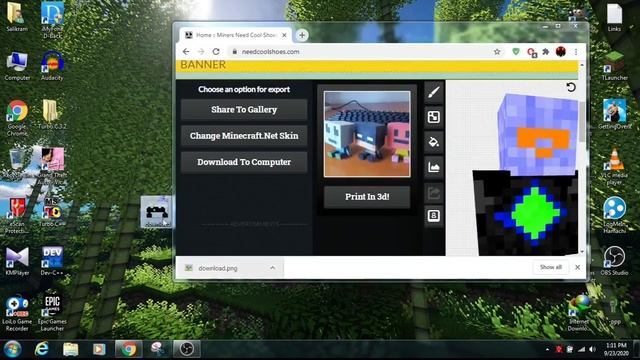Select the Dev-C++ desktop icon
This screenshot has width=640, height=360.
coord(52,261)
